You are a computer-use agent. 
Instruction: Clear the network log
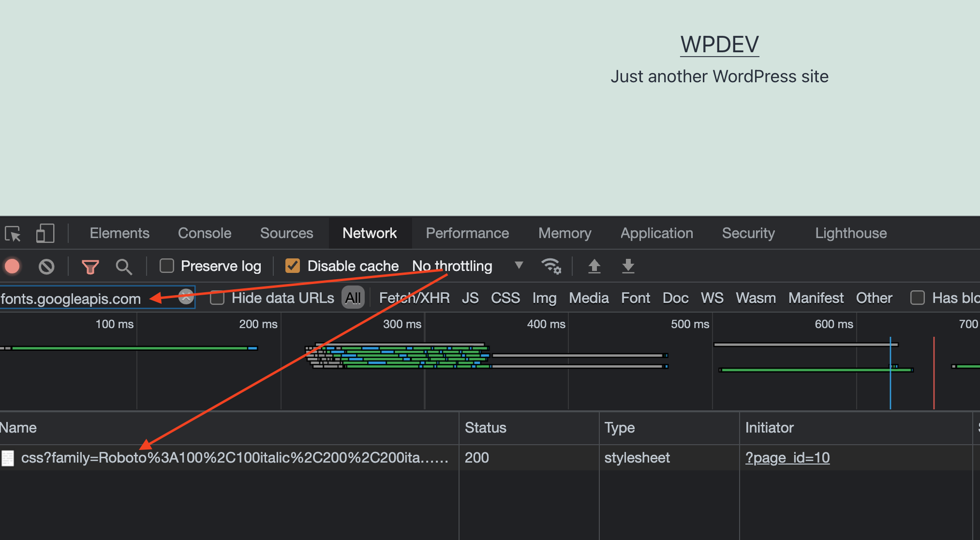[46, 266]
